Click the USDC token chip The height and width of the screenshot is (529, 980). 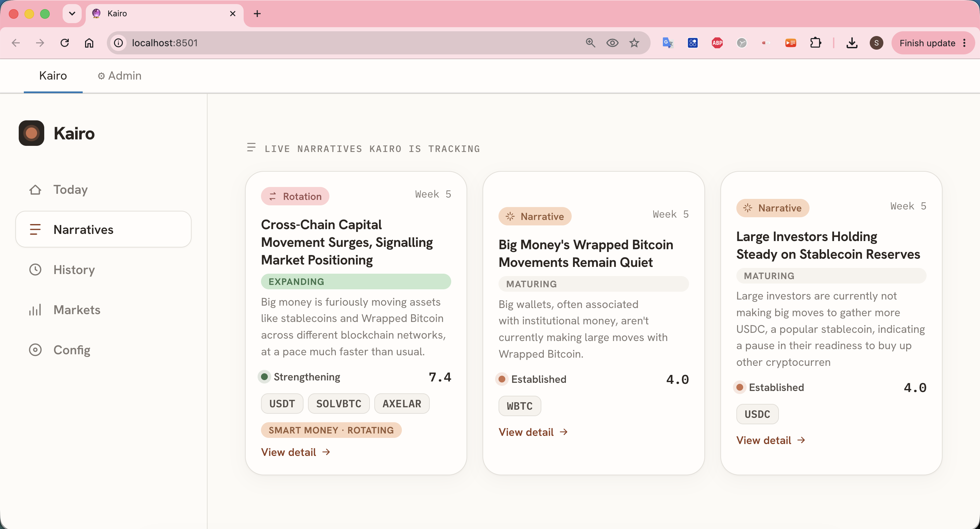point(757,414)
